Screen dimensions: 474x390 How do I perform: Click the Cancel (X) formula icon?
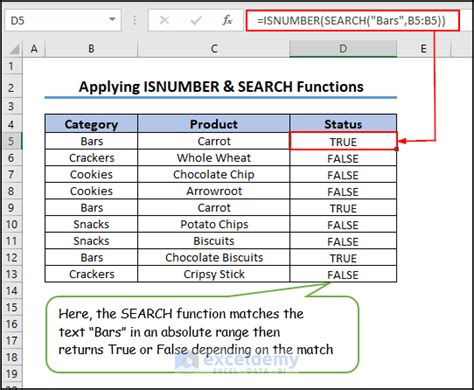coord(164,21)
